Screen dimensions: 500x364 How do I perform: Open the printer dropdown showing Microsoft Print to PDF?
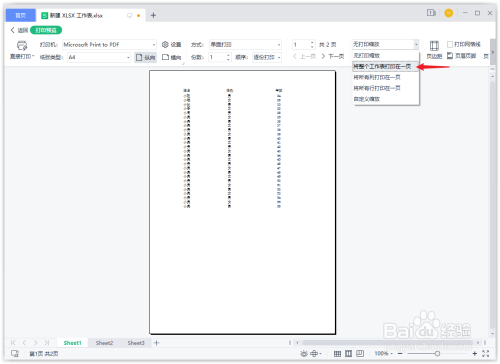pyautogui.click(x=109, y=44)
